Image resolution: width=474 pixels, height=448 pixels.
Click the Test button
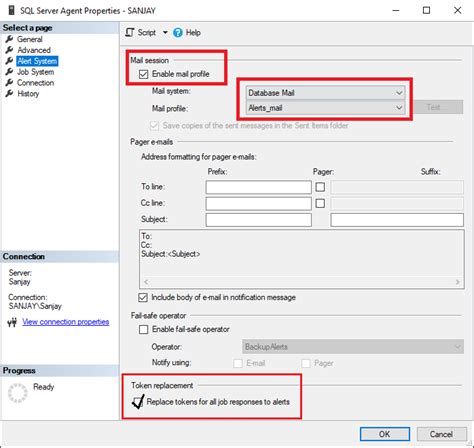[x=438, y=107]
